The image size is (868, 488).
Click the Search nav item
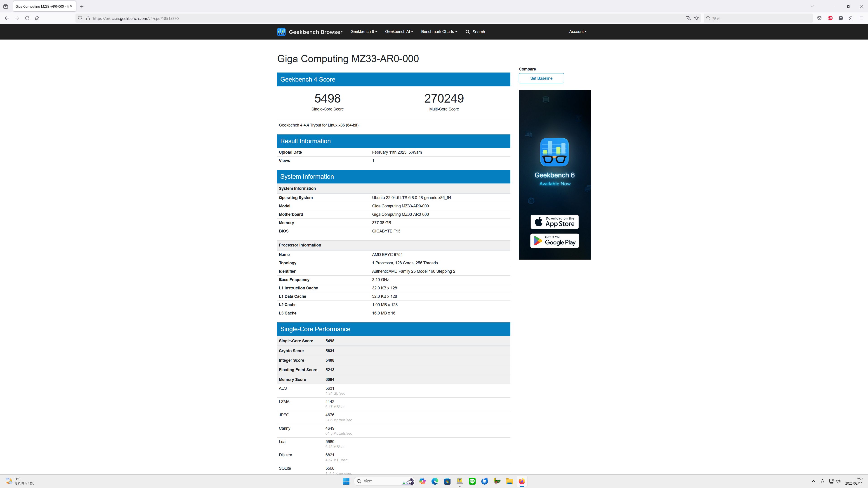pyautogui.click(x=475, y=32)
